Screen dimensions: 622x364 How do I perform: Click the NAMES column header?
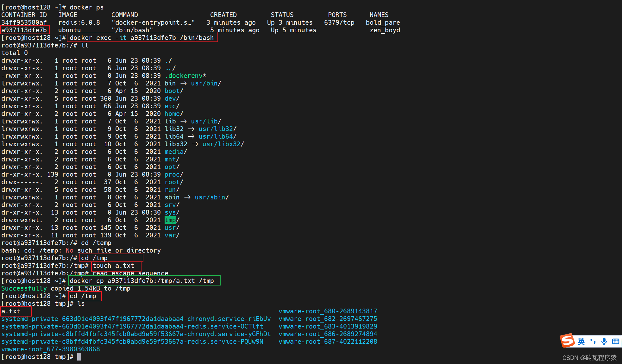pos(379,15)
